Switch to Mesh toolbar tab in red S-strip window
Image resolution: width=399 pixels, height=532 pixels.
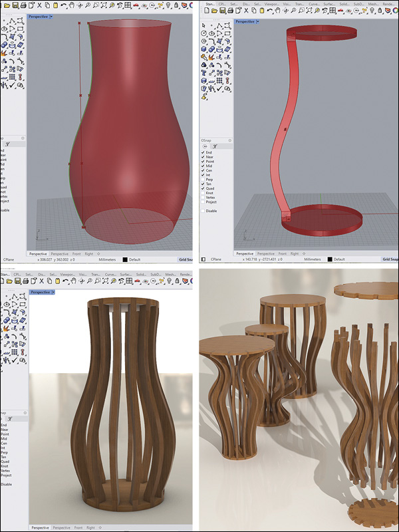click(x=372, y=4)
